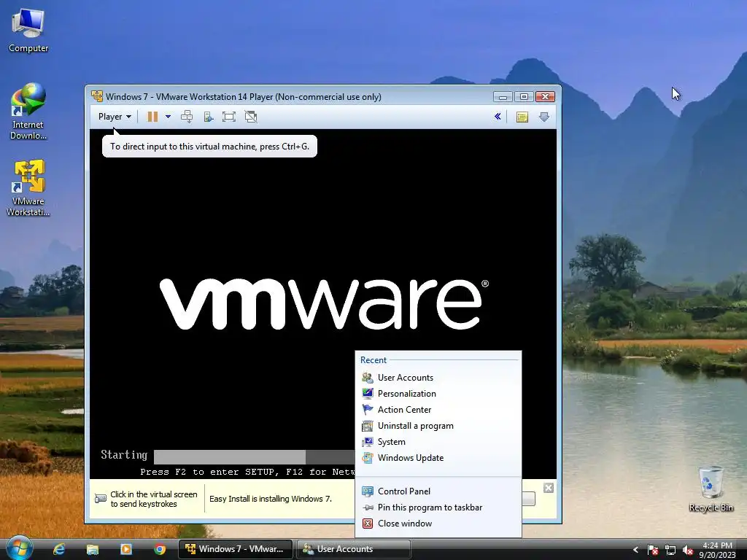Launch Internet Explorer from taskbar
The width and height of the screenshot is (747, 560).
point(58,549)
